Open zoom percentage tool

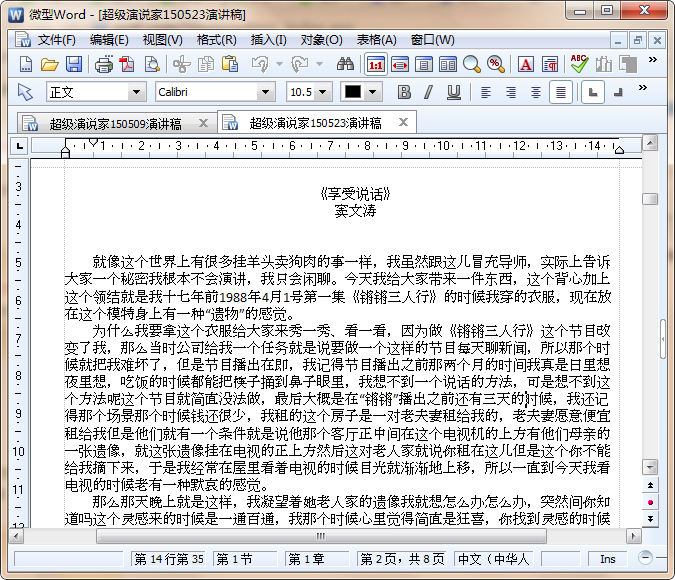pyautogui.click(x=496, y=65)
